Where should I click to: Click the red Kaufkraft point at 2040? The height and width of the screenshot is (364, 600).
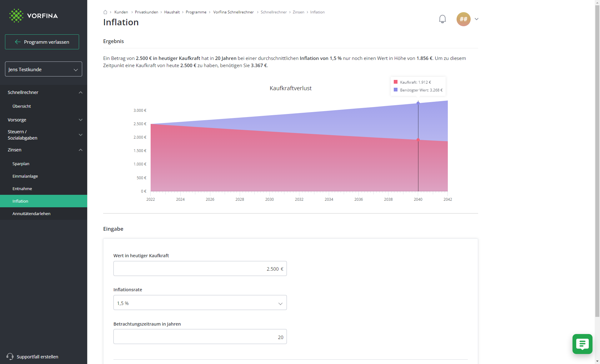[x=418, y=140]
